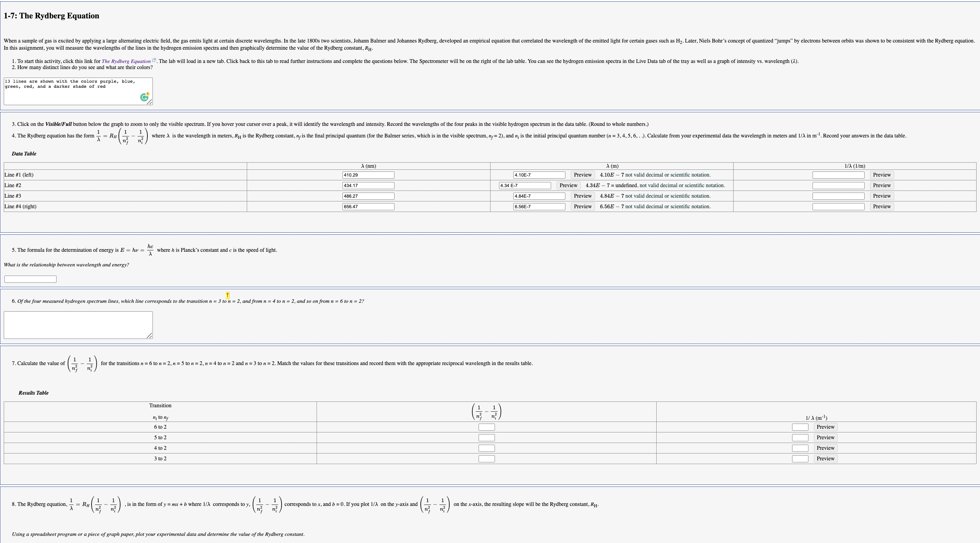Click the "Line #4 (right)" row label
Screen dimensions: 980x543
pyautogui.click(x=20, y=207)
